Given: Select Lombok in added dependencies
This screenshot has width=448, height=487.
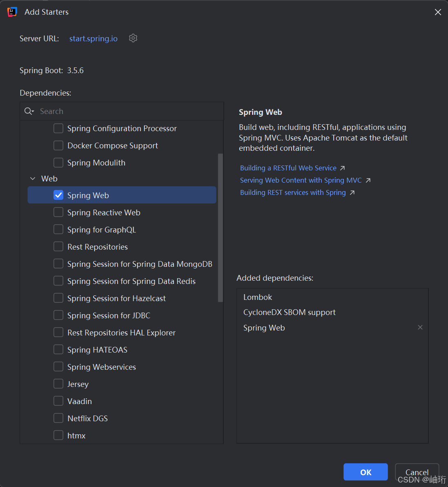Looking at the screenshot, I should [258, 297].
